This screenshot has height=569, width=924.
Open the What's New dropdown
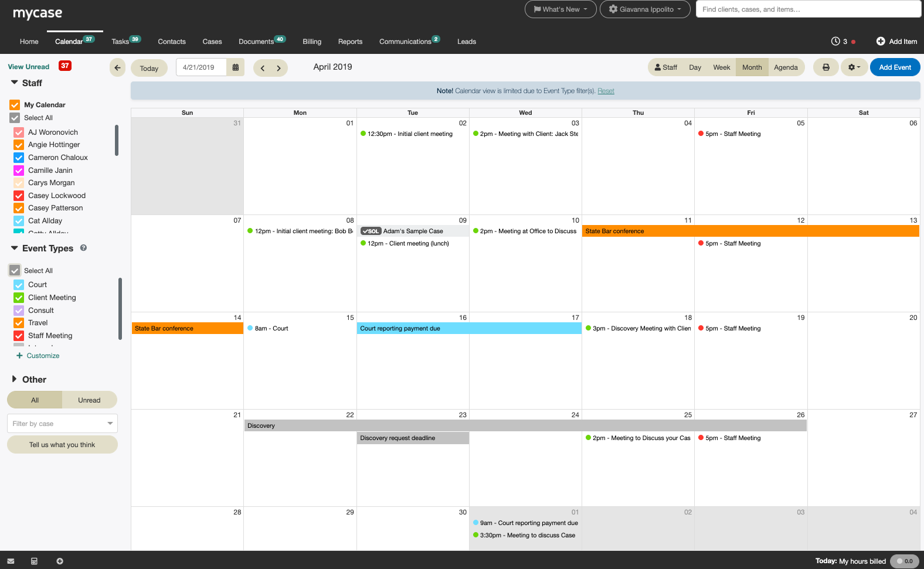point(560,9)
